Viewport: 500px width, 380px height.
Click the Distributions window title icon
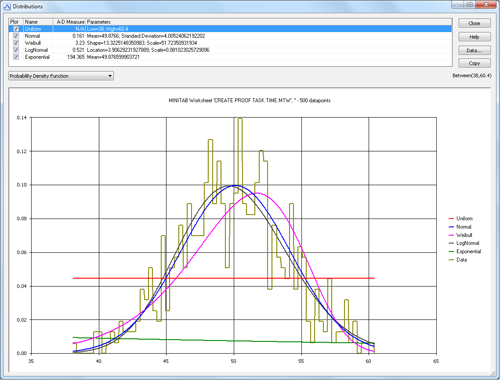7,6
